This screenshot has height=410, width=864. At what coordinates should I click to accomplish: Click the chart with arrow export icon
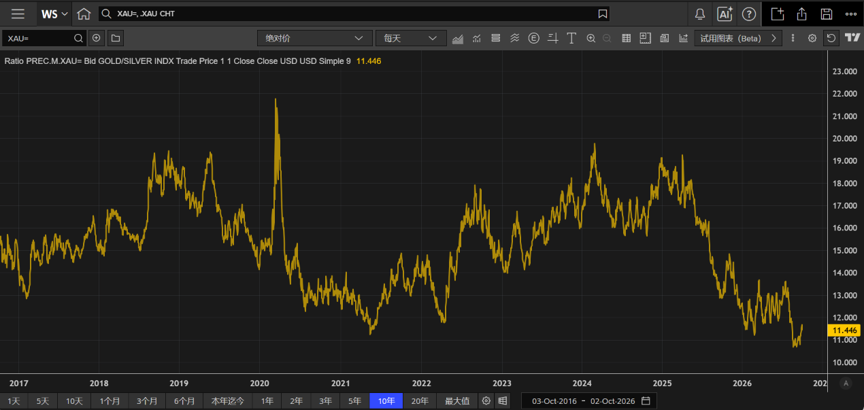683,38
